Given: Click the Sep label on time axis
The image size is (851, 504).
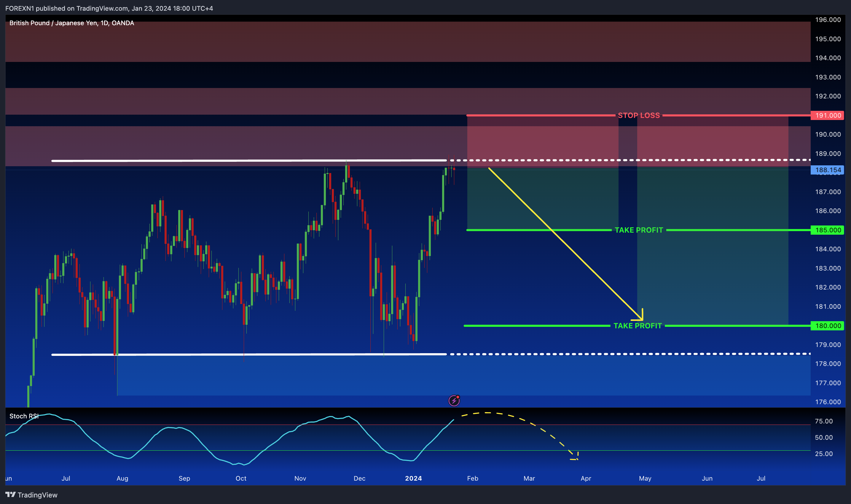Looking at the screenshot, I should pyautogui.click(x=184, y=478).
